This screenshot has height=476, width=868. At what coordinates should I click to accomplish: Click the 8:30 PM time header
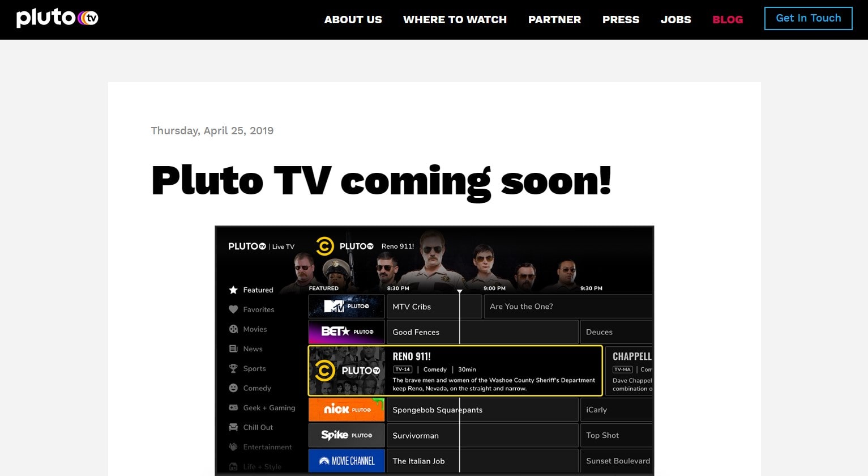coord(398,288)
